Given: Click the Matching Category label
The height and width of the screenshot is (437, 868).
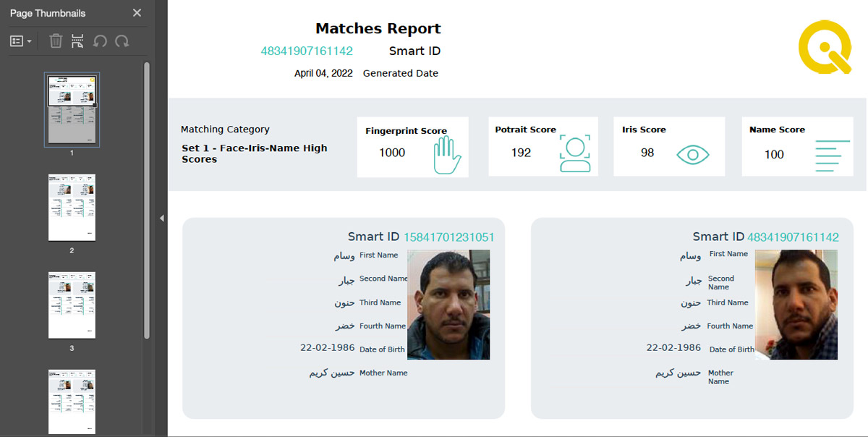Looking at the screenshot, I should tap(225, 130).
